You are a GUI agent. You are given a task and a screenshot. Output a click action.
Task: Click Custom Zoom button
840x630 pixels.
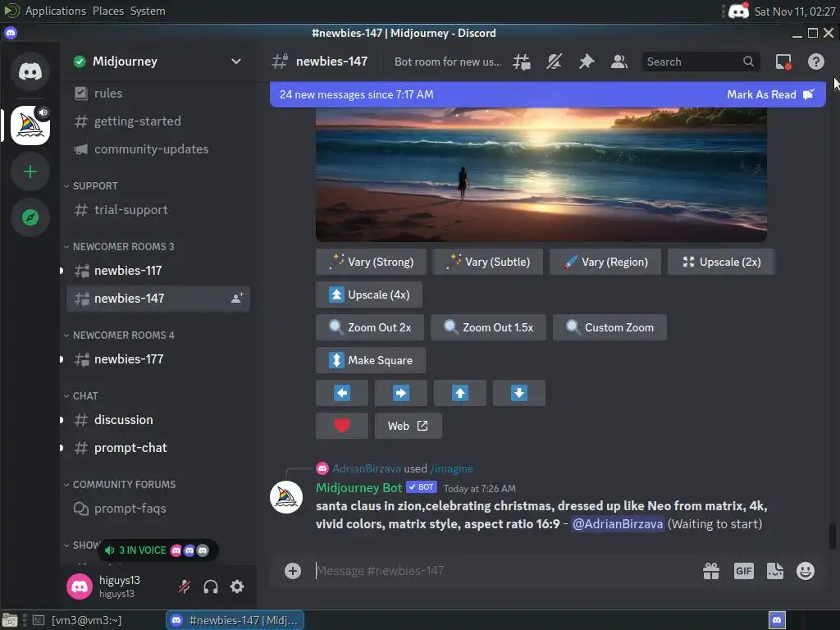tap(609, 327)
